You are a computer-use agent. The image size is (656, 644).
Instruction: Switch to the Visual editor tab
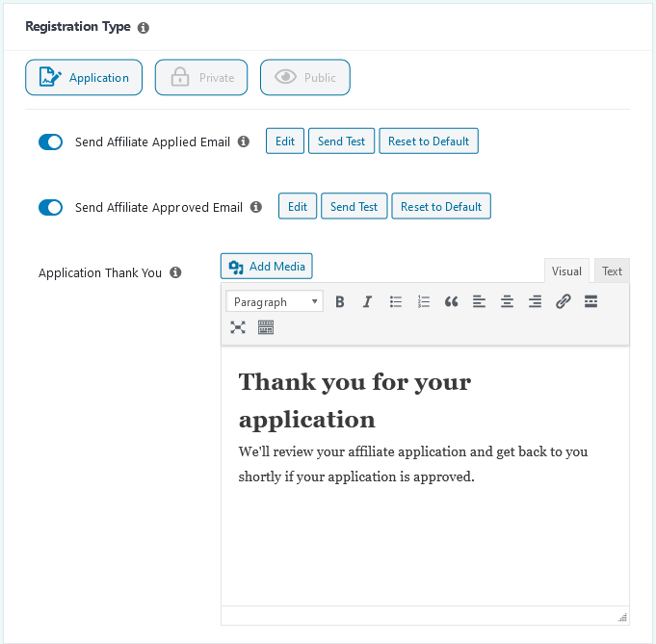[566, 271]
